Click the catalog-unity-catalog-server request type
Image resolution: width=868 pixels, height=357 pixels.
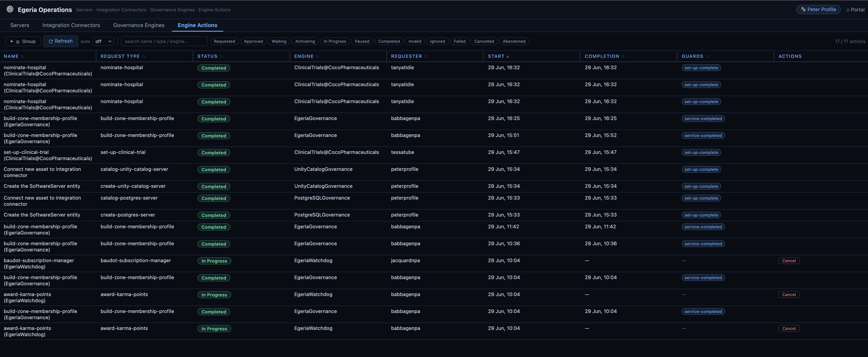click(134, 169)
